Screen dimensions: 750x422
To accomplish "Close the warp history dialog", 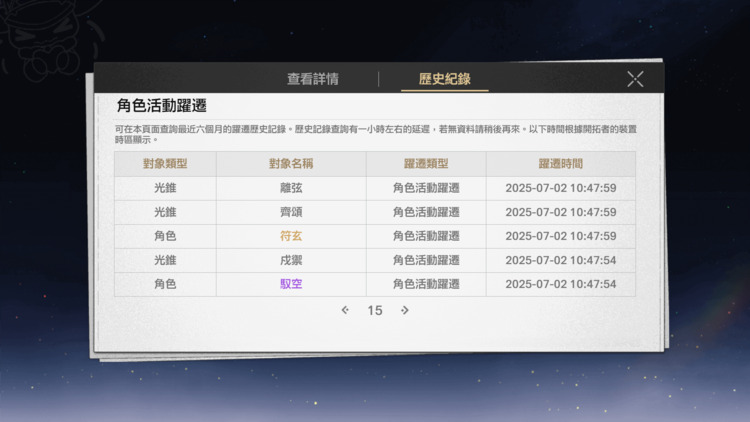I will [x=635, y=79].
